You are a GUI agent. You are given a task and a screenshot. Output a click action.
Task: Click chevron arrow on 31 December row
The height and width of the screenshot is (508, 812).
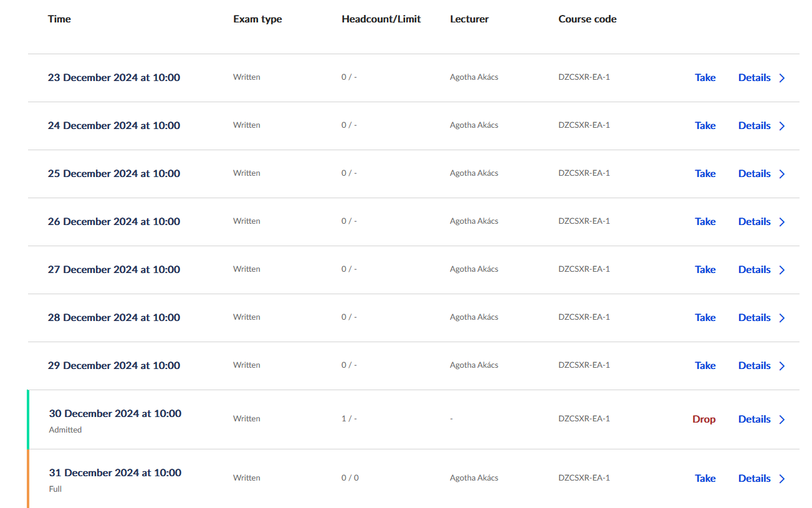[x=782, y=479]
